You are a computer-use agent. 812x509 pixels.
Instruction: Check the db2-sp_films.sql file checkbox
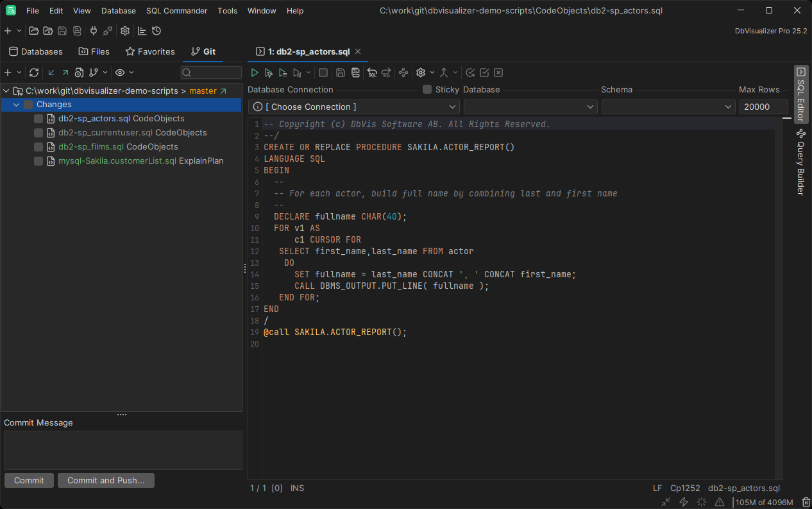(38, 147)
